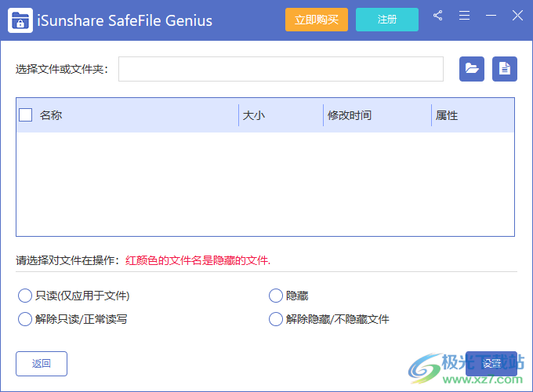Click the 立即购买 buy now button

click(317, 20)
